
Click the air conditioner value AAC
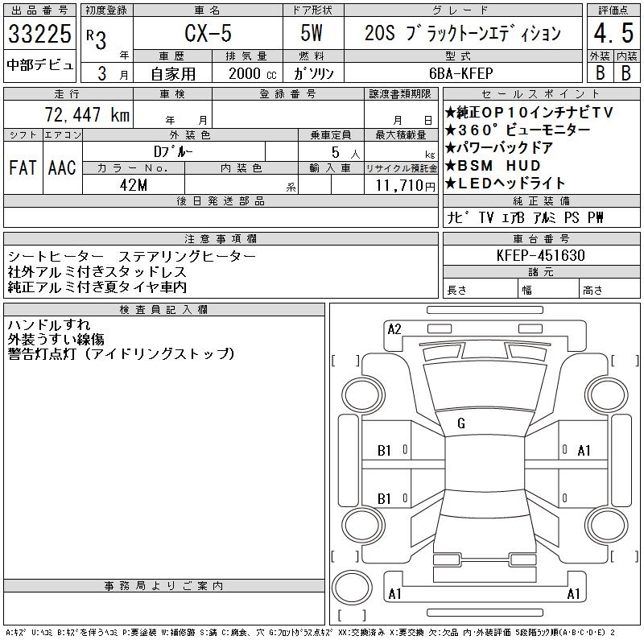pyautogui.click(x=63, y=167)
